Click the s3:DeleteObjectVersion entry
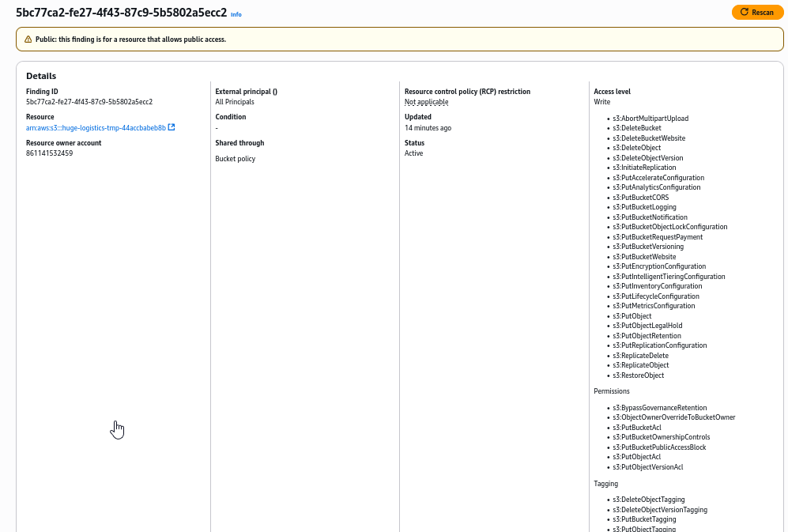Screen dimensions: 788x532 click(x=648, y=158)
